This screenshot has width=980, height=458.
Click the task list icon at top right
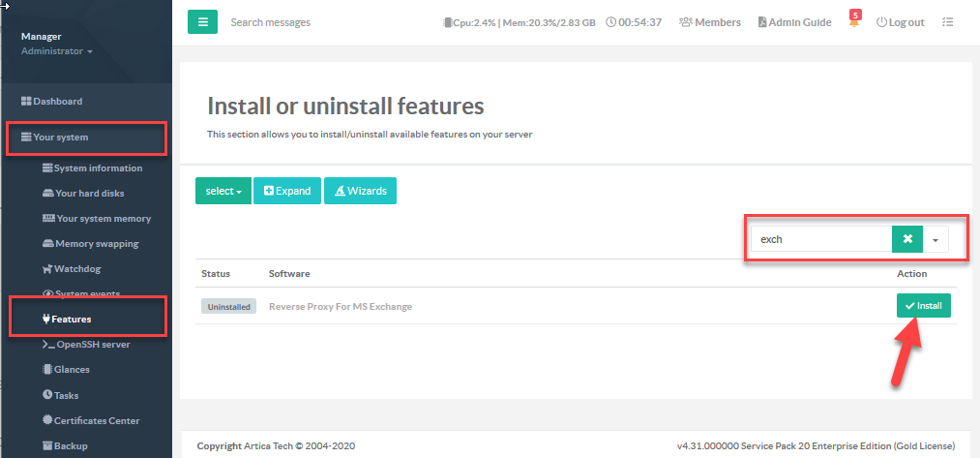pyautogui.click(x=948, y=22)
